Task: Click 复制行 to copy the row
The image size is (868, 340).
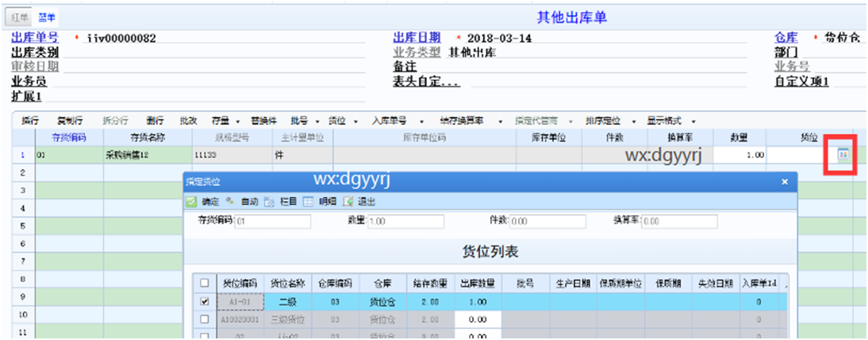Action: point(70,121)
